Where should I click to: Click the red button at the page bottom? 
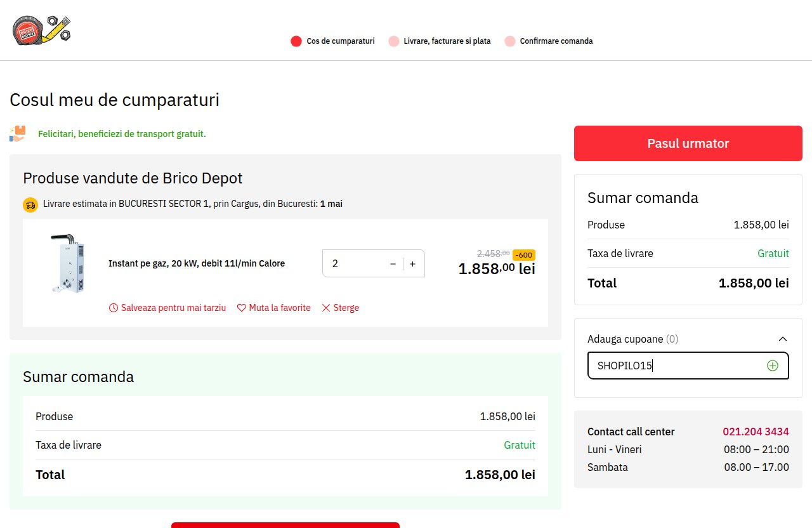tap(285, 525)
